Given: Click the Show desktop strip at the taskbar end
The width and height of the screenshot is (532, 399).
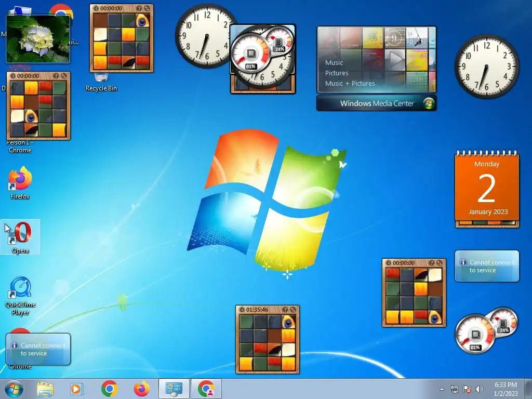Looking at the screenshot, I should (528, 389).
